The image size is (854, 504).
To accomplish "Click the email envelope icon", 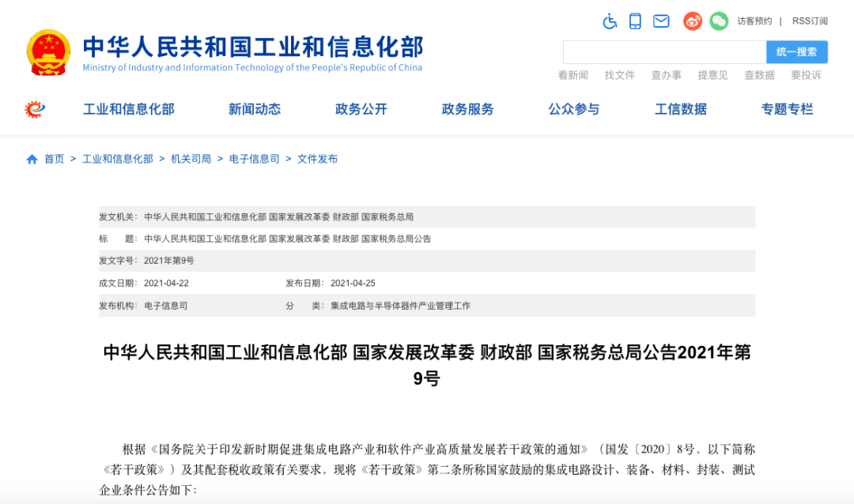I will pyautogui.click(x=661, y=21).
